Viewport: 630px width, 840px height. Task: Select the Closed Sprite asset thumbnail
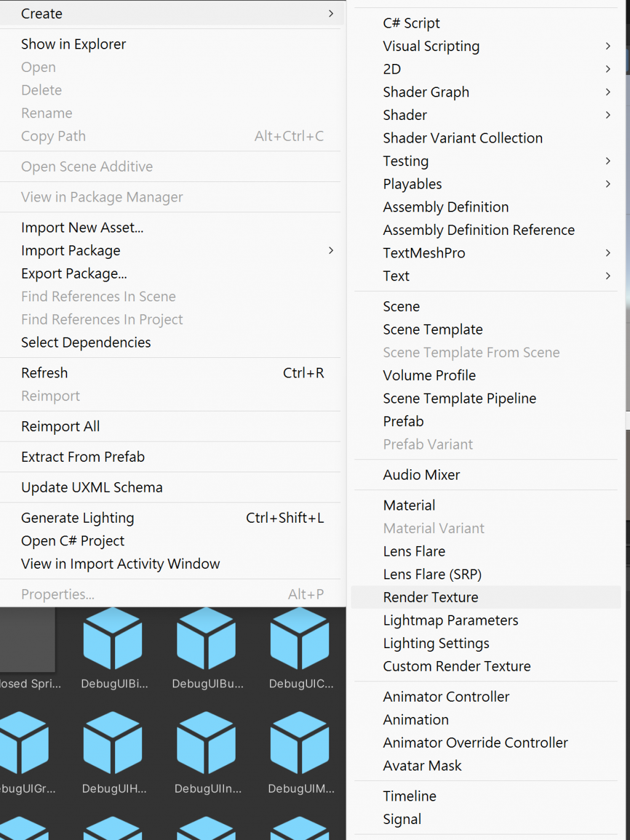(x=27, y=641)
